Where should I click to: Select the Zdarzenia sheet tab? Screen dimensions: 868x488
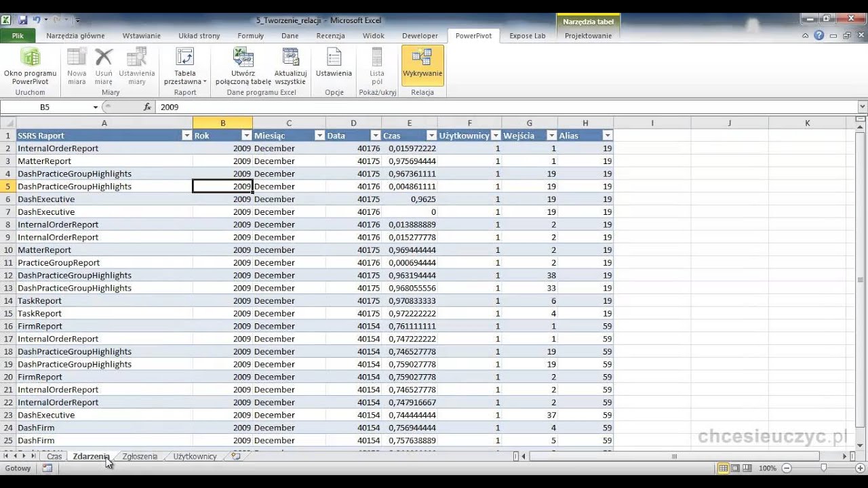(x=91, y=456)
